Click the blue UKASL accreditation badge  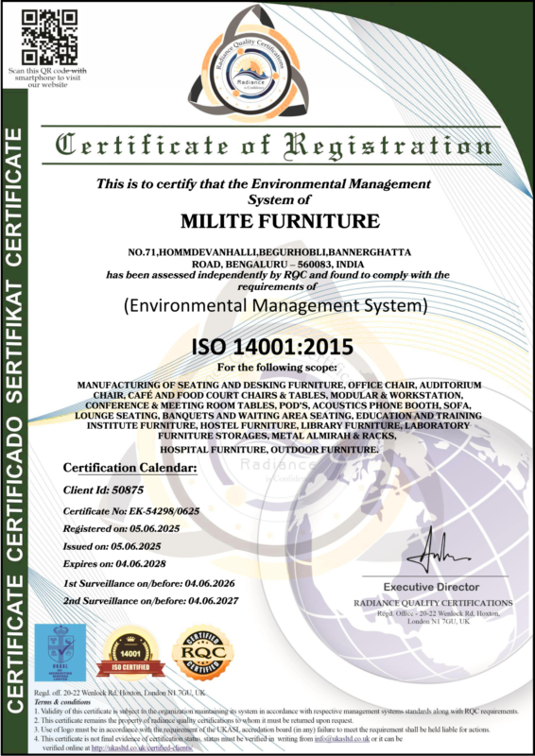click(x=60, y=651)
